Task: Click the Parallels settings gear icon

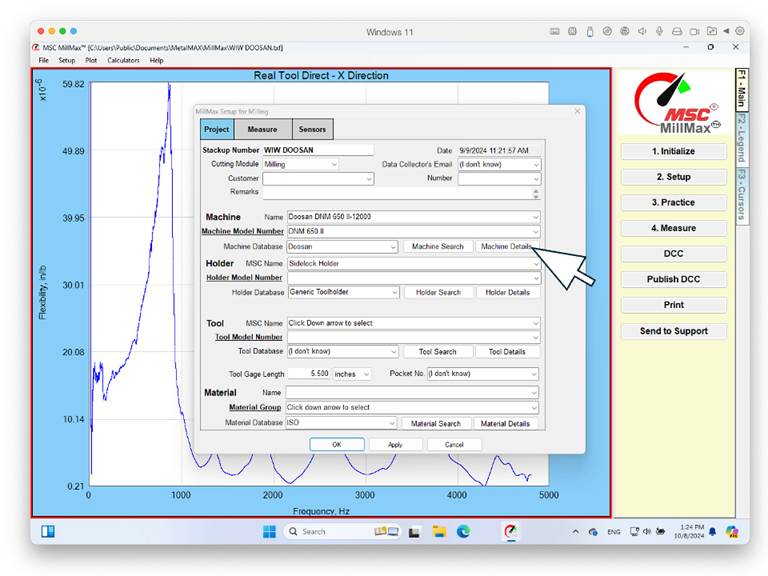Action: pyautogui.click(x=740, y=31)
